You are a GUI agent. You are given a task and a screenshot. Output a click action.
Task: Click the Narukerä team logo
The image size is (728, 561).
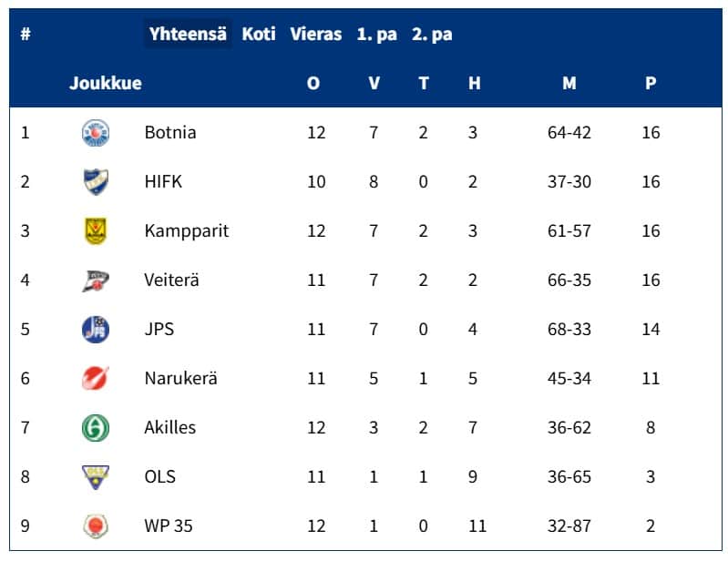[x=95, y=378]
